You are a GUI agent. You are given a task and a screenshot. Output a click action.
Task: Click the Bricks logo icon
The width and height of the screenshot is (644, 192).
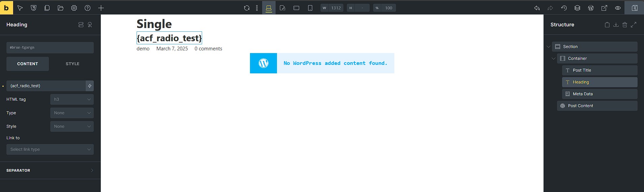(x=6, y=7)
